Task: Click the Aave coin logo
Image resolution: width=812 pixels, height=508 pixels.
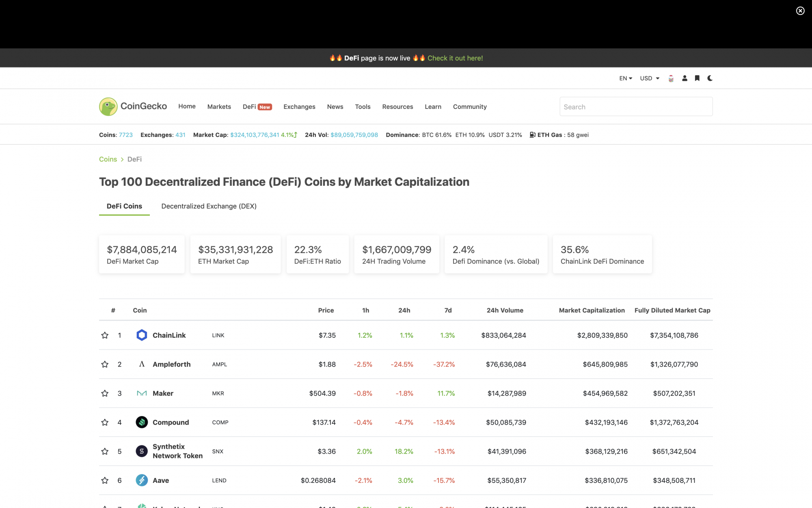Action: click(142, 480)
